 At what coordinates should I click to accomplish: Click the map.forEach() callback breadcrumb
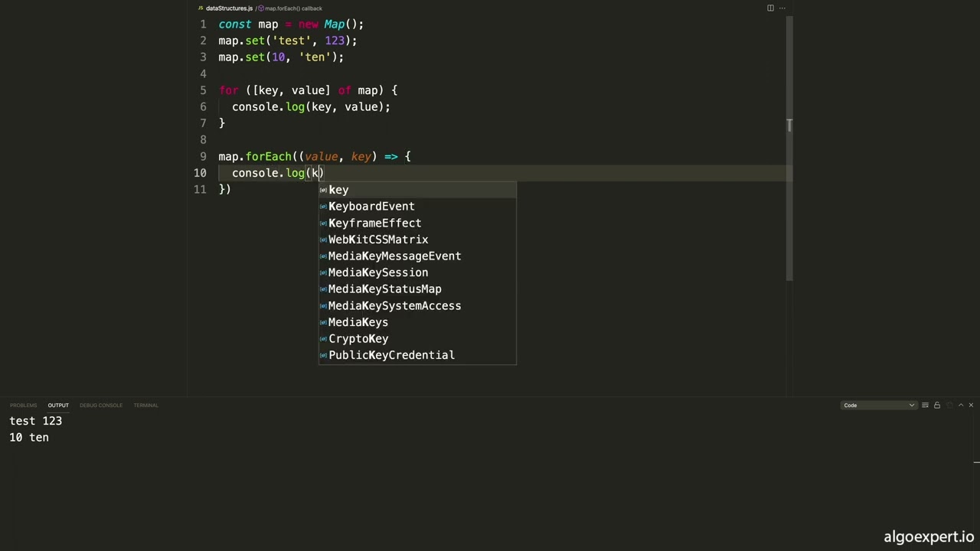(x=293, y=8)
